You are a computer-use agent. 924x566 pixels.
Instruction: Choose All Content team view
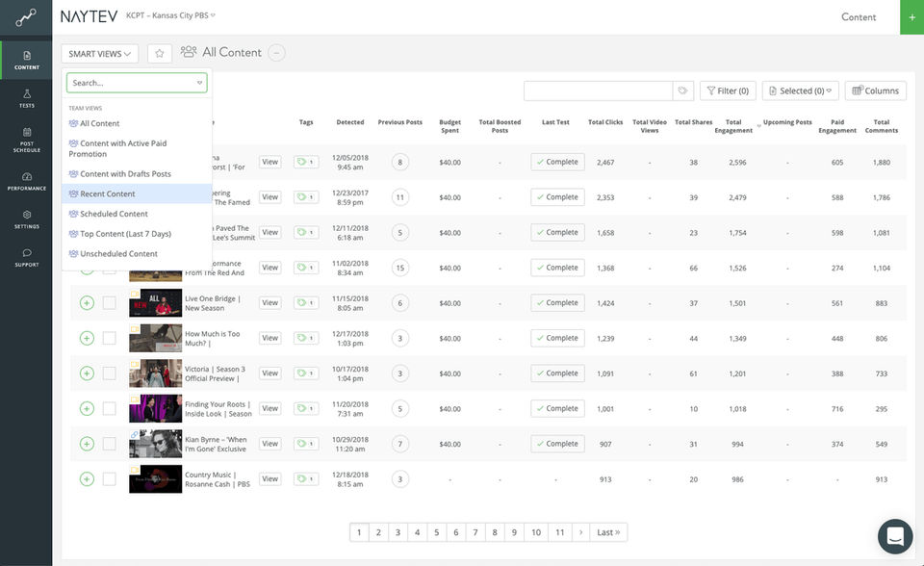pyautogui.click(x=137, y=124)
